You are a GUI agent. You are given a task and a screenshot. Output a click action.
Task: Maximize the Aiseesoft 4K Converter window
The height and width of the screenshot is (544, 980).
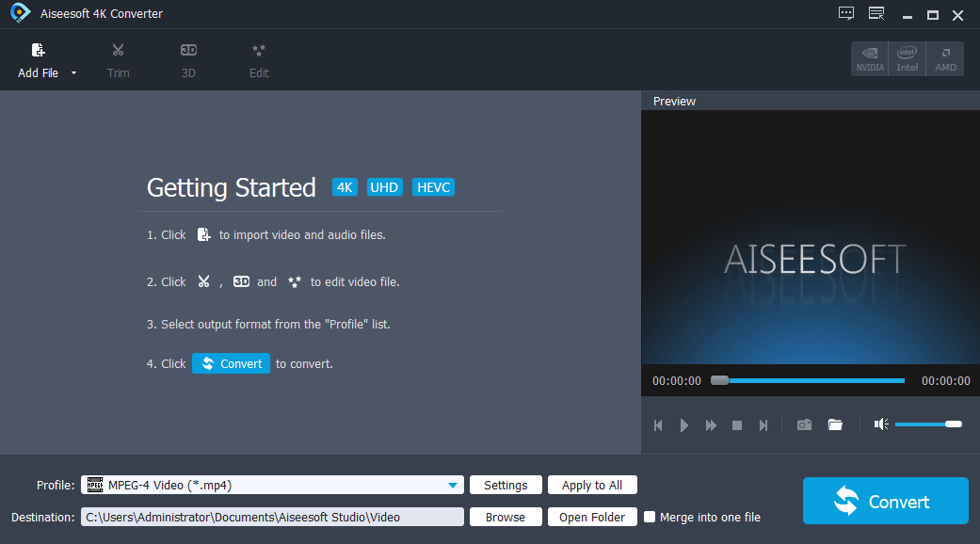click(933, 15)
